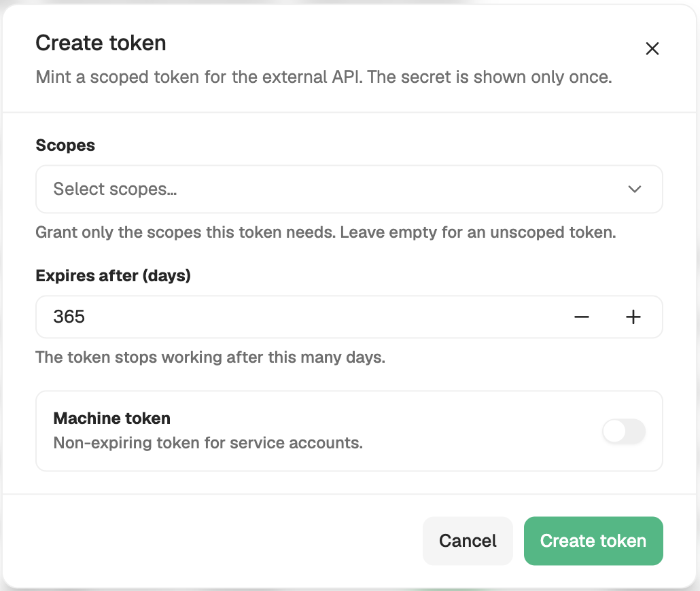Click the 'Grant only the scopes' helper text

(326, 232)
